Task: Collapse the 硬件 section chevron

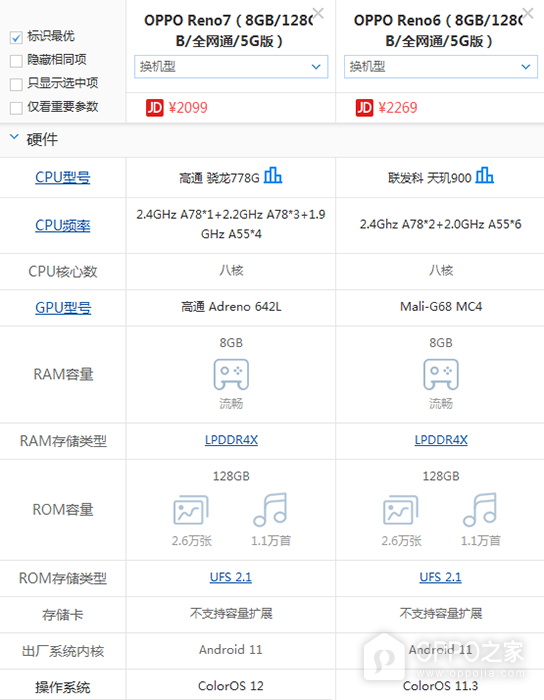Action: coord(14,137)
